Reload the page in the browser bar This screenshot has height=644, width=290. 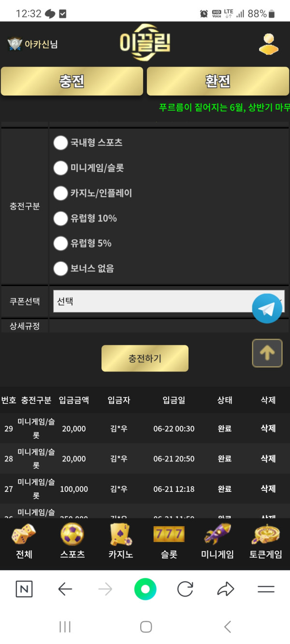(185, 589)
